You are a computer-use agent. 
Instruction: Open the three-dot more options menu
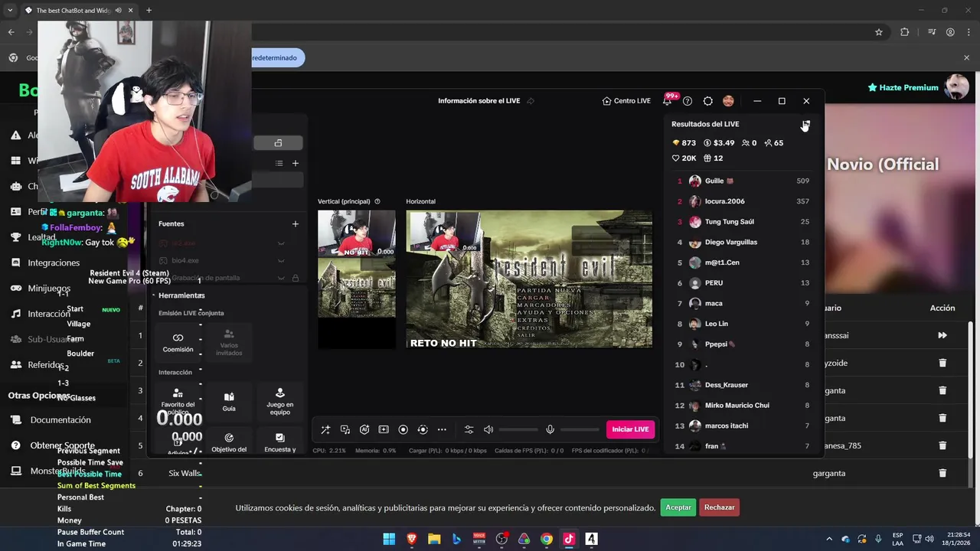point(442,429)
